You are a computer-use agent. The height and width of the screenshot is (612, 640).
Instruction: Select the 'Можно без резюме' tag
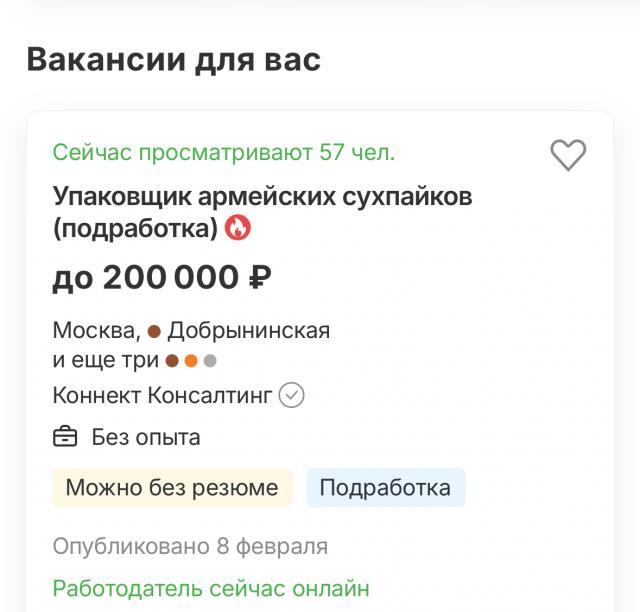tap(172, 488)
